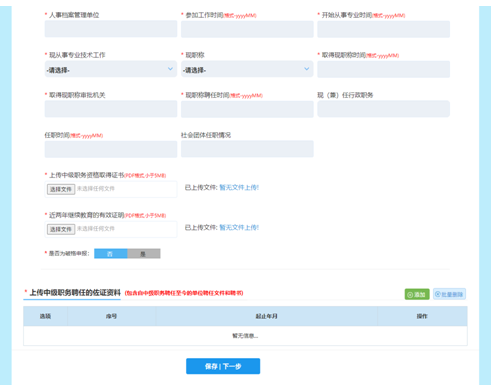
Task: Click the 操作 column header
Action: click(x=422, y=316)
